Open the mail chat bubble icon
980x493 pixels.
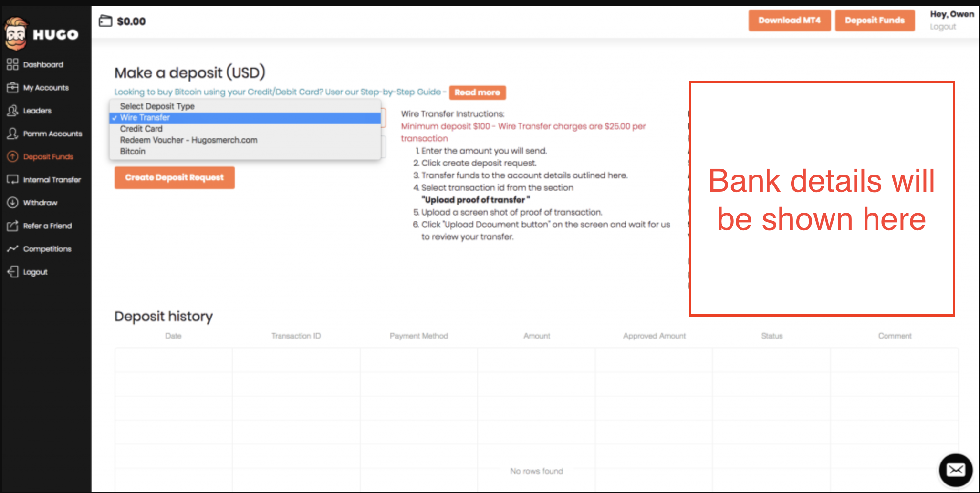click(x=955, y=471)
